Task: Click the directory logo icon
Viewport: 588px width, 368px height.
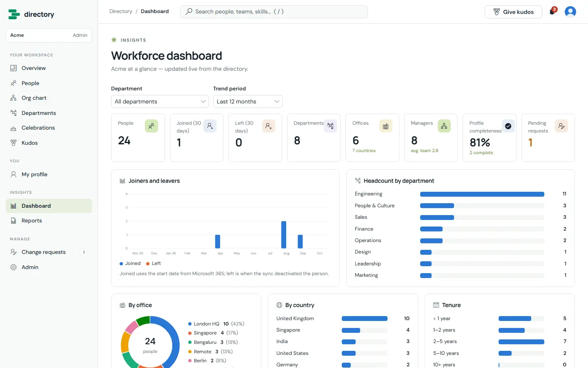Action: pos(14,14)
